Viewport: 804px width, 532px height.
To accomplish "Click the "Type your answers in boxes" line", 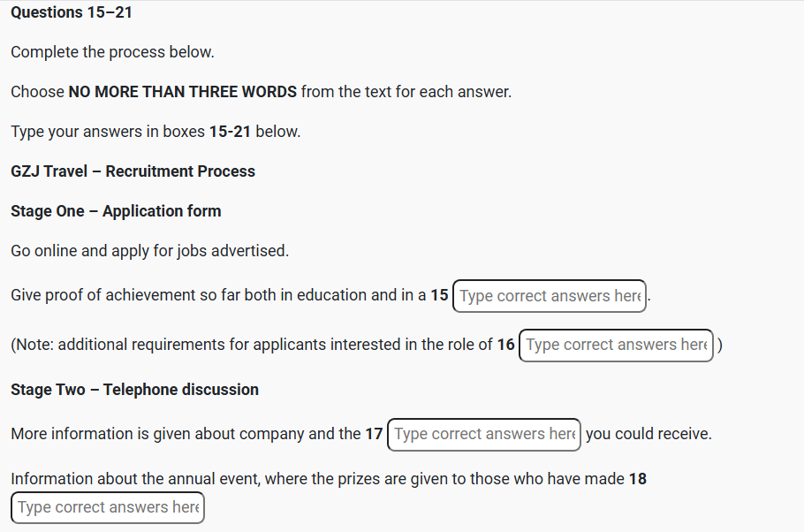I will (x=108, y=132).
